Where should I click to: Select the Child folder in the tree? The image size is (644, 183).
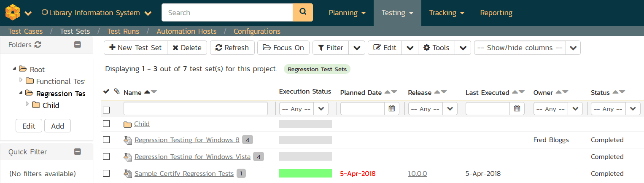click(x=51, y=105)
